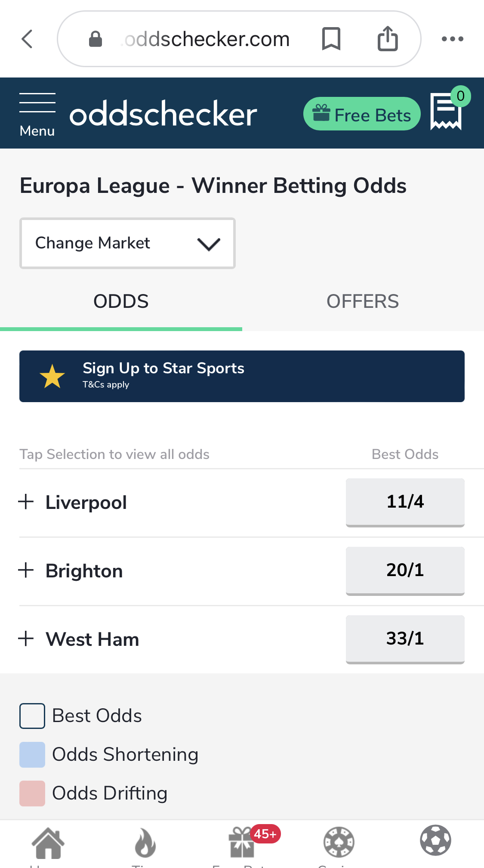Switch to the OFFERS tab
The height and width of the screenshot is (868, 484).
click(x=363, y=301)
